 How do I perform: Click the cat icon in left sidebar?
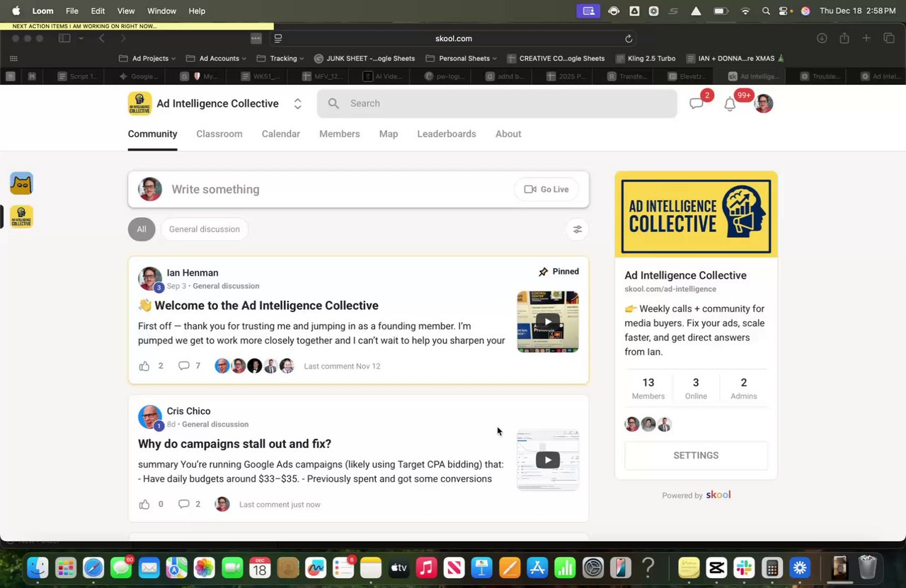[x=21, y=183]
